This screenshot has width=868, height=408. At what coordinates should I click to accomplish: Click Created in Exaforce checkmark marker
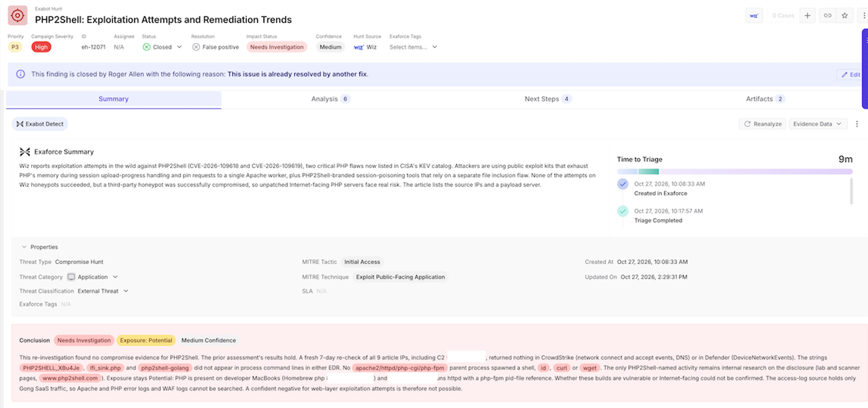623,184
